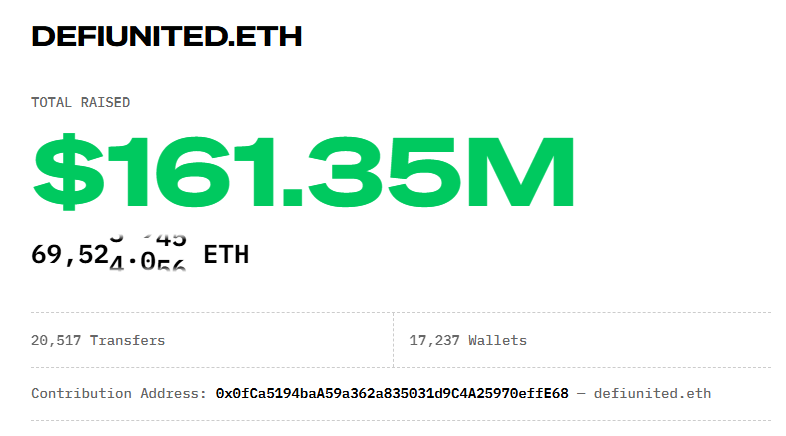
Task: Click the defiunited.eth ENS name beside the address
Action: pos(652,393)
